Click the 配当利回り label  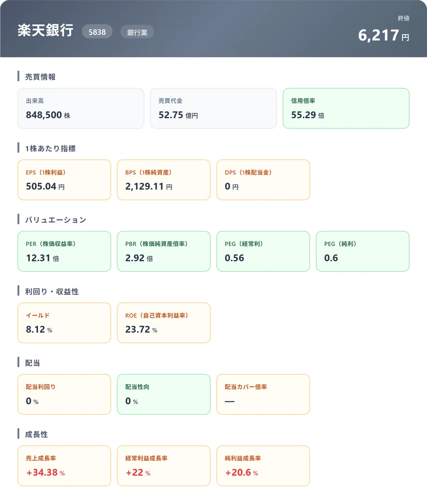[x=41, y=387]
